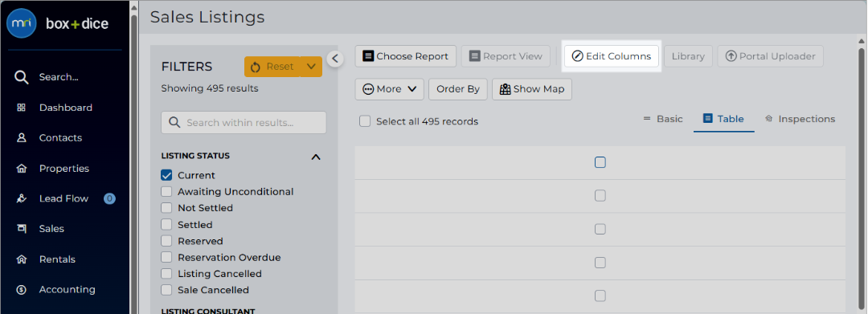Go to Properties in sidebar

pos(64,168)
